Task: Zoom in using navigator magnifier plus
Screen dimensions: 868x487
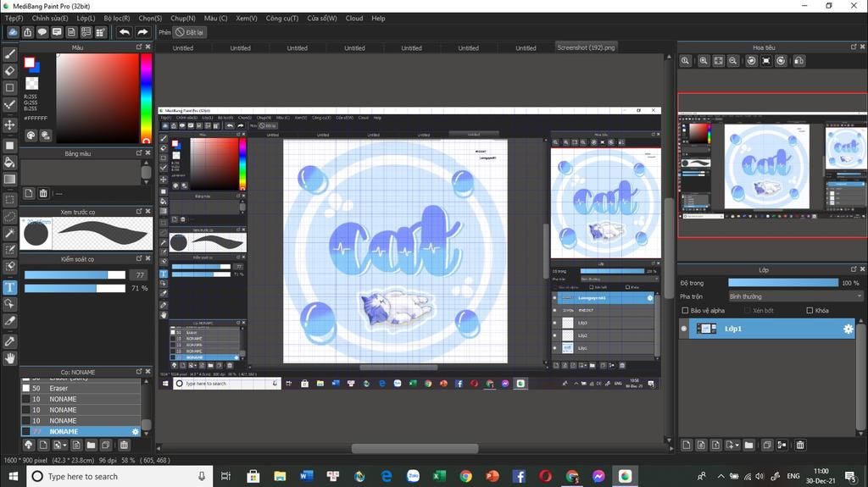Action: pyautogui.click(x=704, y=61)
